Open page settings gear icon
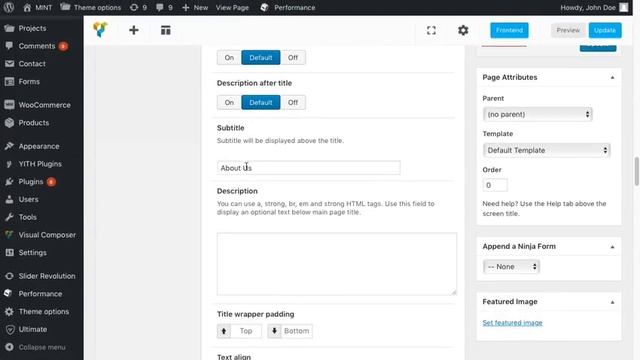 click(x=463, y=30)
